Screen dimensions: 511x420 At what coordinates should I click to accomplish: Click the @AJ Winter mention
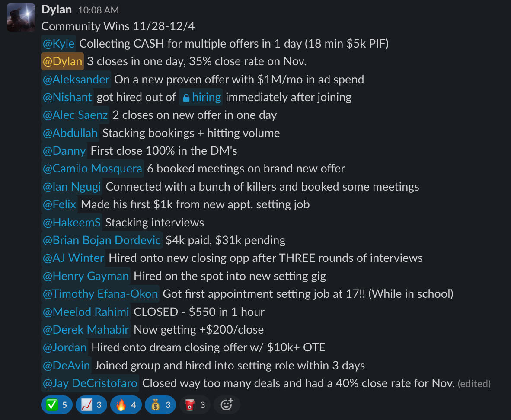click(x=73, y=258)
